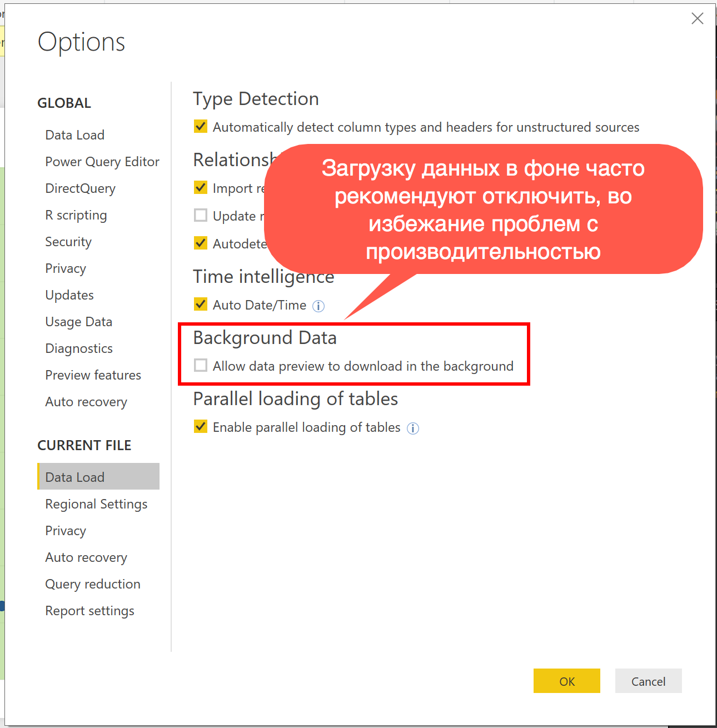Open Report settings page
Viewport: 717px width, 728px height.
[x=90, y=611]
